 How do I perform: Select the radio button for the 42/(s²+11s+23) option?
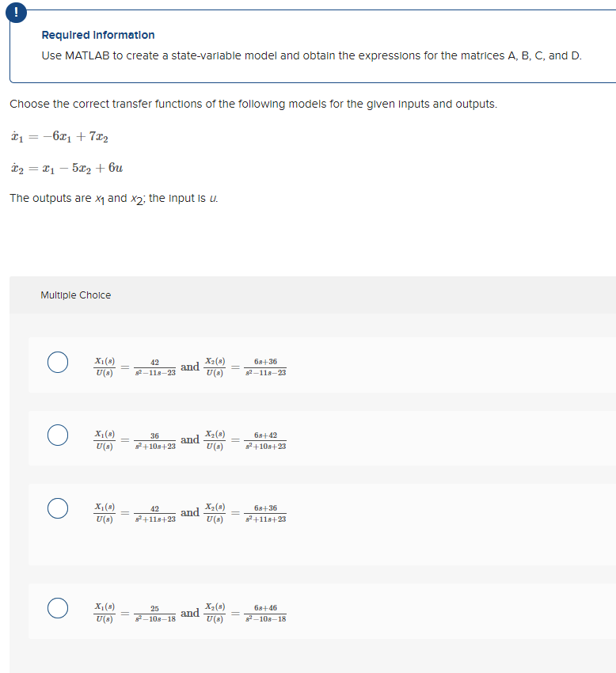[x=57, y=508]
